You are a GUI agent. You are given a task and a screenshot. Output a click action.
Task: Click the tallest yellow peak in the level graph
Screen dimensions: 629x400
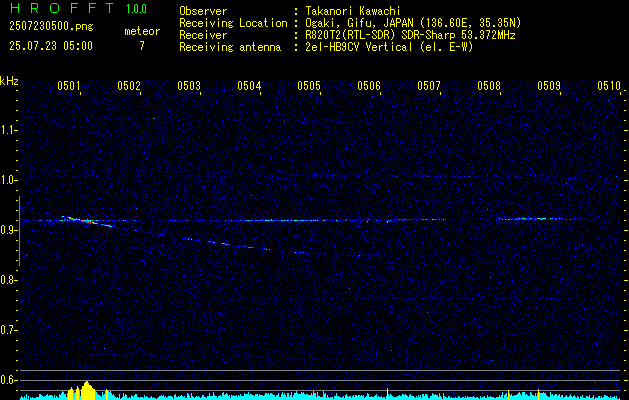(86, 390)
